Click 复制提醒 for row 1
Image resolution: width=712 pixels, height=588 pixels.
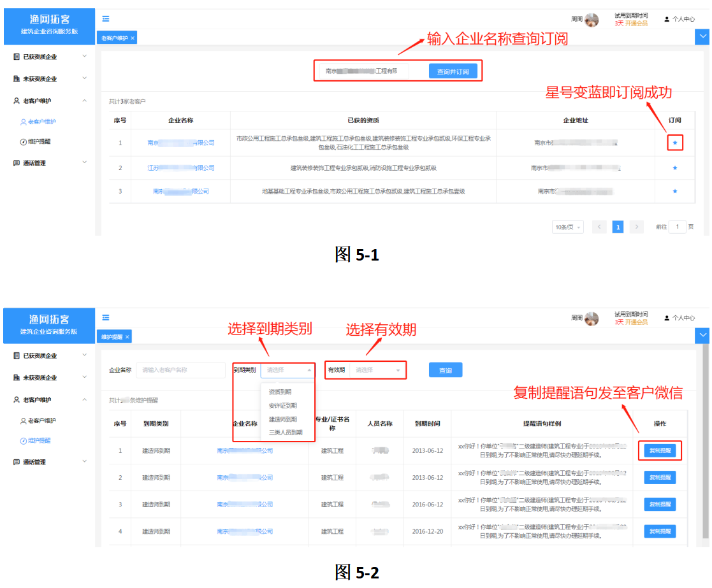(x=660, y=450)
